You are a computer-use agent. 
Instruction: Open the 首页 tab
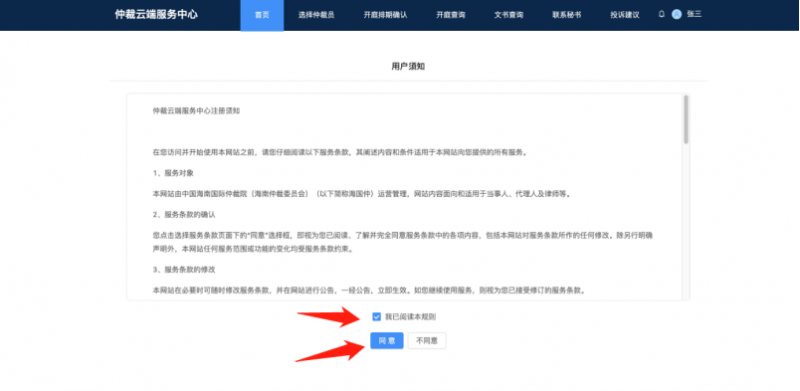pos(262,15)
